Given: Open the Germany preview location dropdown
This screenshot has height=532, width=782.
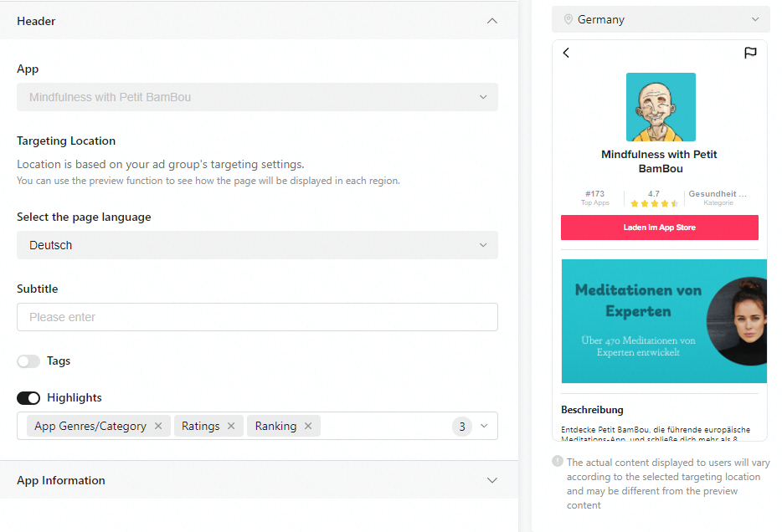Looking at the screenshot, I should click(x=661, y=19).
